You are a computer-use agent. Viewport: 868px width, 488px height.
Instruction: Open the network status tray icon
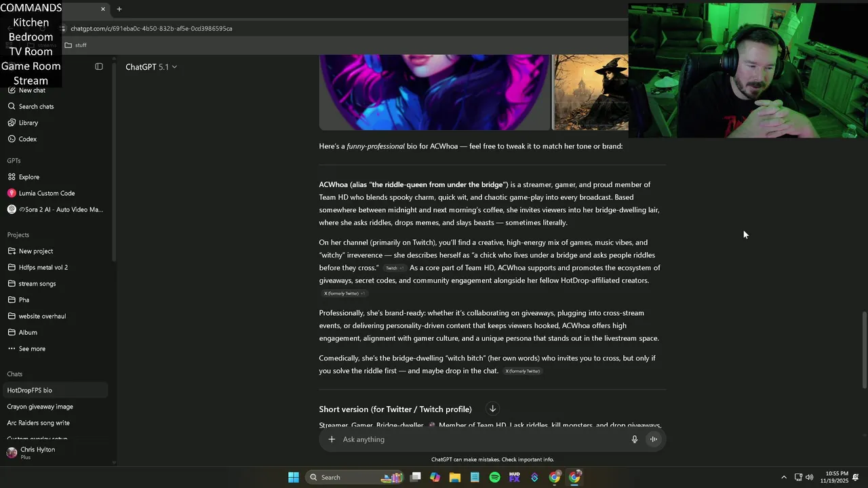pyautogui.click(x=798, y=477)
